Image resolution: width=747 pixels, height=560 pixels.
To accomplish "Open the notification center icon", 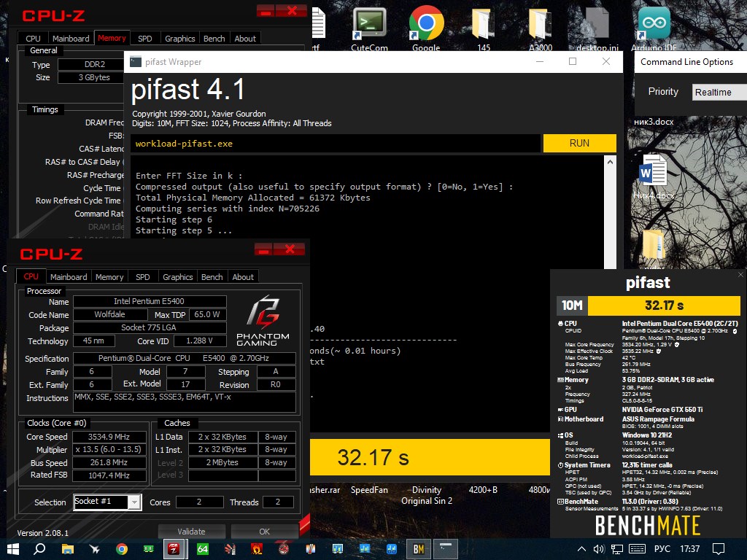I will pos(719,549).
